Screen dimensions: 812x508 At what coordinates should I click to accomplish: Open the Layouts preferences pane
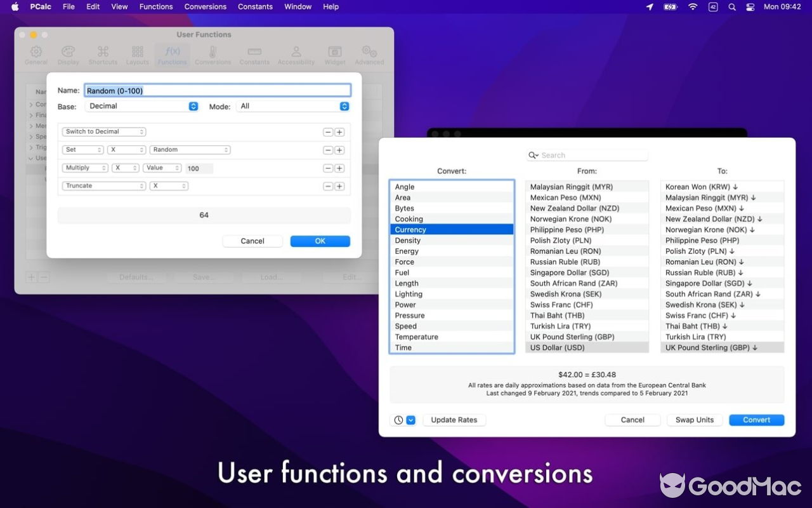coord(138,55)
